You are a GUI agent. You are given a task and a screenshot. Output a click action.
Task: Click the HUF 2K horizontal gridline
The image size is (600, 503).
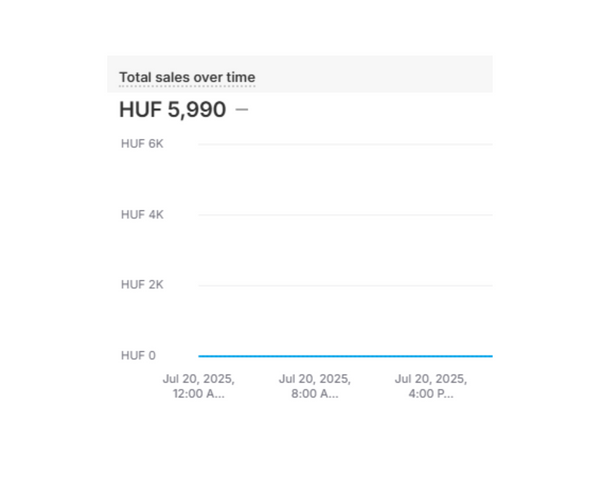[345, 285]
